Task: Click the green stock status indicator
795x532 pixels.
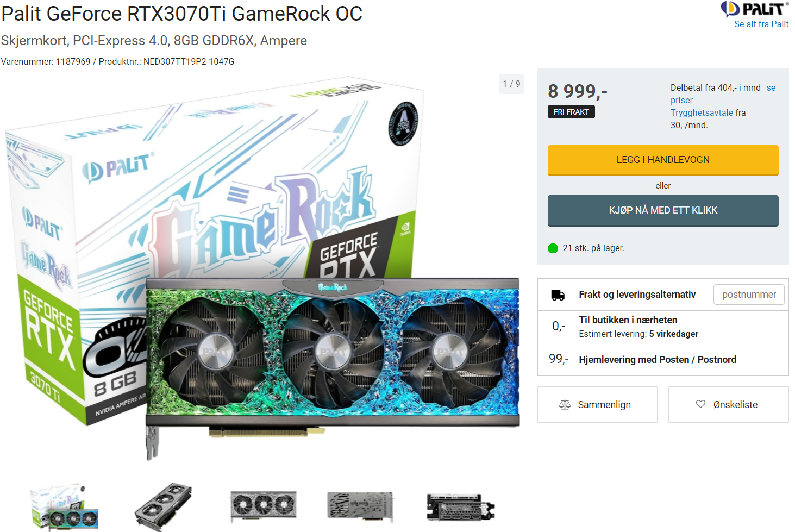Action: coord(553,248)
